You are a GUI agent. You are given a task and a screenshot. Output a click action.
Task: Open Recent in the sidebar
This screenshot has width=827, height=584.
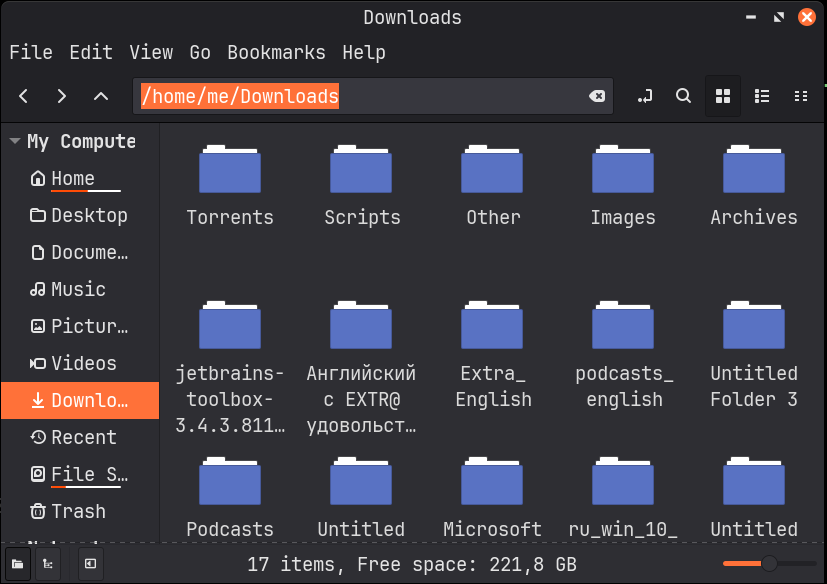pos(80,437)
